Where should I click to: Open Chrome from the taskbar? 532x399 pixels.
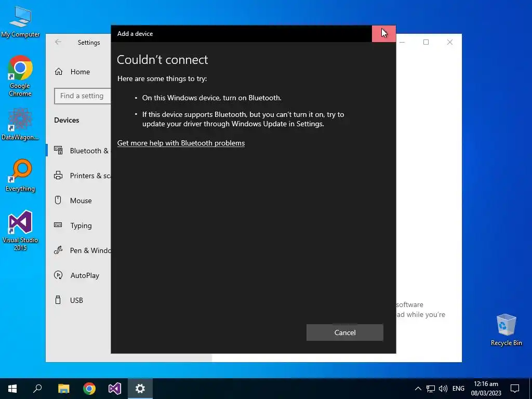click(89, 389)
